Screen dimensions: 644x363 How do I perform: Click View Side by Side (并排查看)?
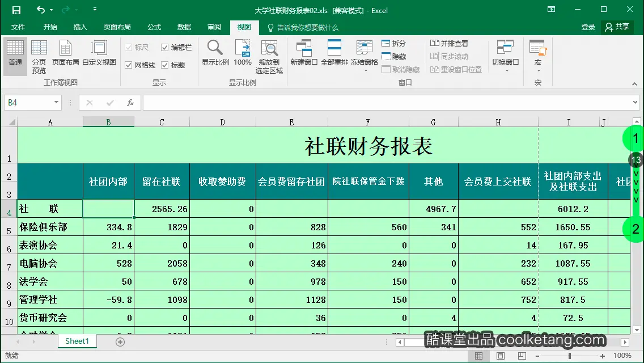coord(450,43)
